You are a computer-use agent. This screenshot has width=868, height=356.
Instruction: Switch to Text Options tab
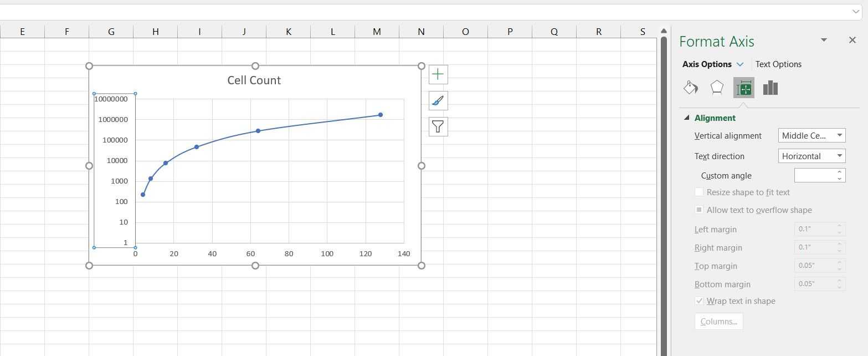[x=778, y=64]
